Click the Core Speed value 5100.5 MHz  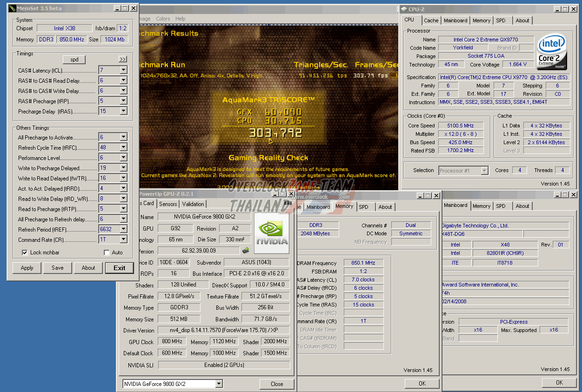461,126
